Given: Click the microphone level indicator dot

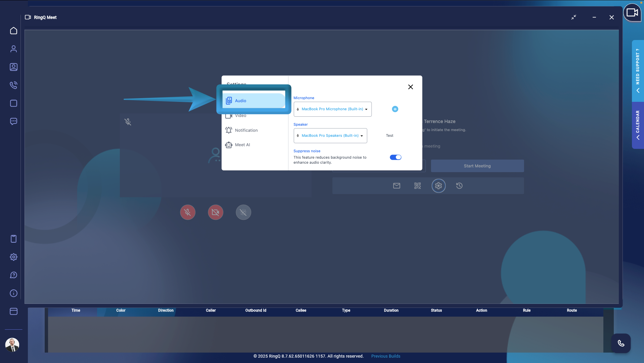Looking at the screenshot, I should tap(395, 109).
